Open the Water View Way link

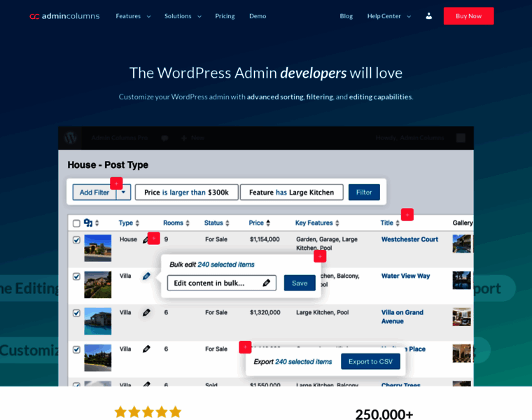[405, 276]
